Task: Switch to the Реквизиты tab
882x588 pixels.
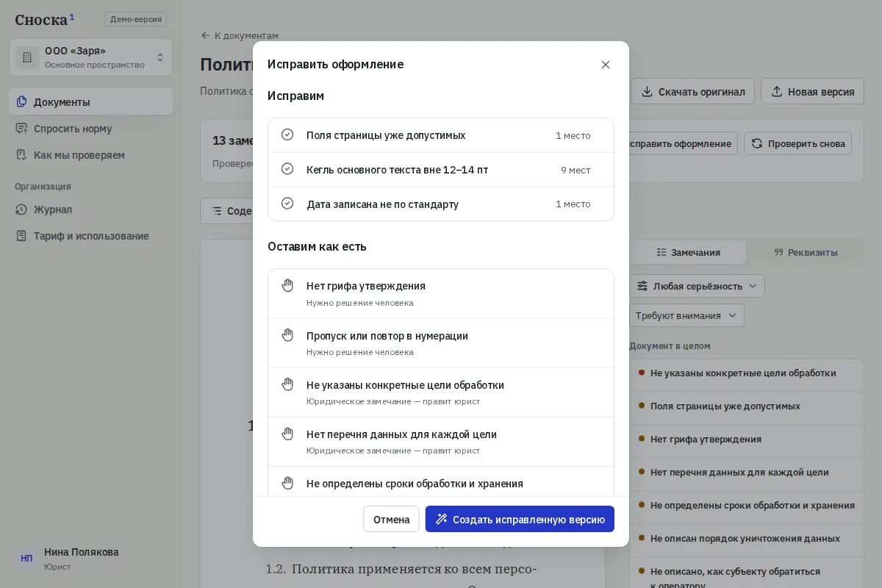Action: (x=806, y=252)
